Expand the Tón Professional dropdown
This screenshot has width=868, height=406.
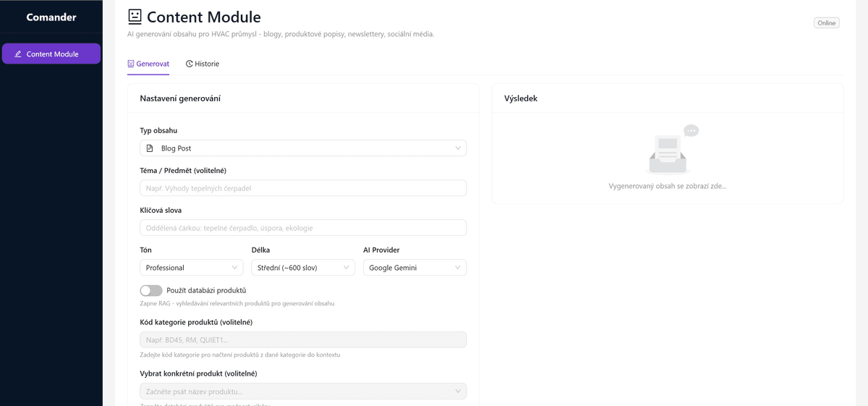pos(192,268)
